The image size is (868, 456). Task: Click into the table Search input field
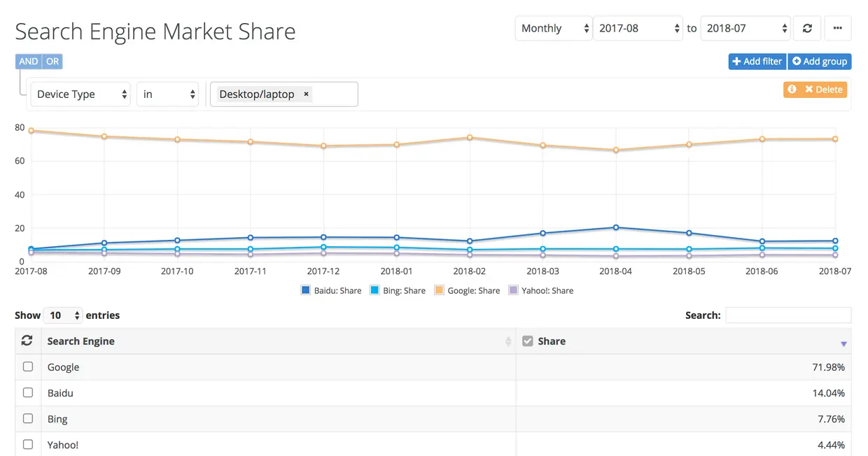788,315
